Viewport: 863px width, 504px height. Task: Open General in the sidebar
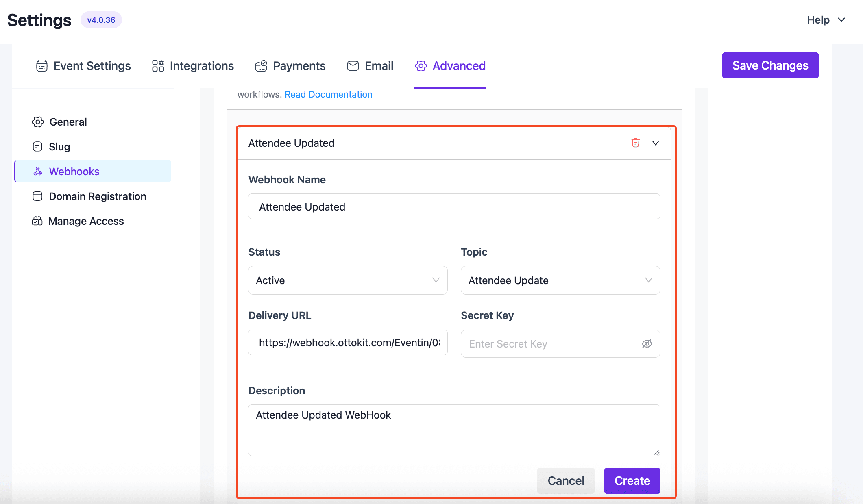point(93,122)
